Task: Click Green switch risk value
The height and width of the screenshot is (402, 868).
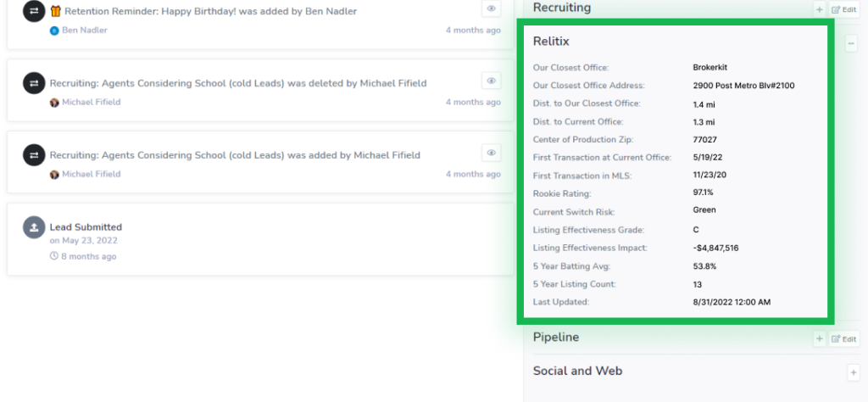Action: coord(704,209)
